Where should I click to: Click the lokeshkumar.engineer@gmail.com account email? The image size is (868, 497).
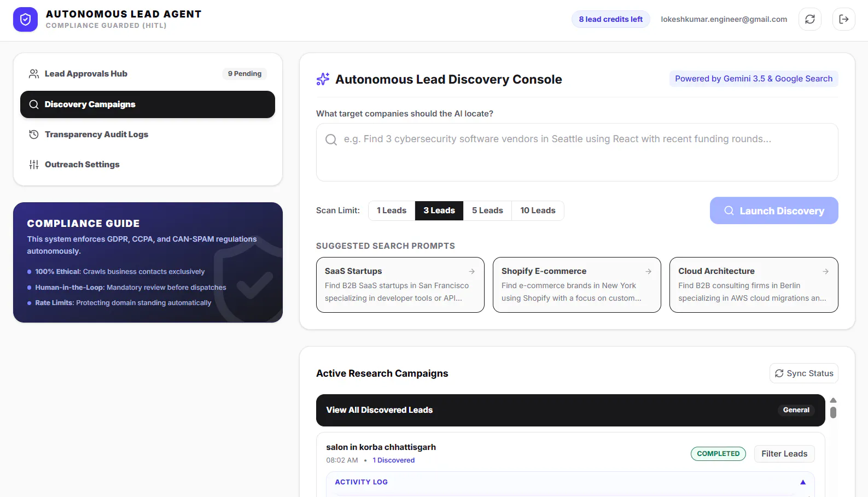[724, 19]
